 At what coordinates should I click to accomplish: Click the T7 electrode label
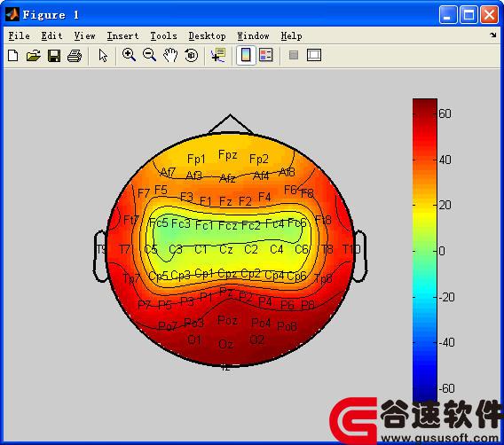click(124, 249)
